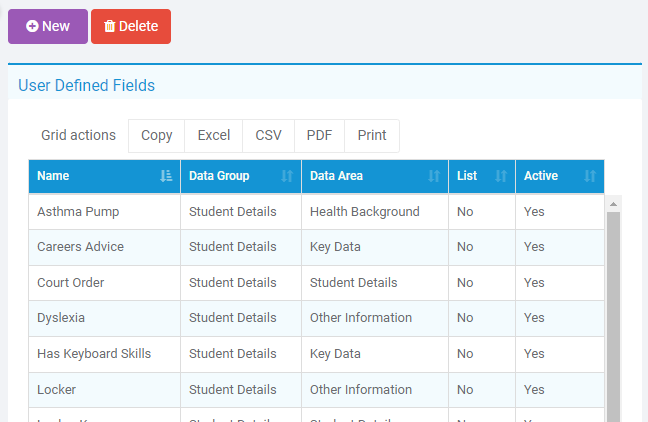Screen dimensions: 648x422
Task: Click the Data Area sort arrows icon
Action: tap(434, 176)
